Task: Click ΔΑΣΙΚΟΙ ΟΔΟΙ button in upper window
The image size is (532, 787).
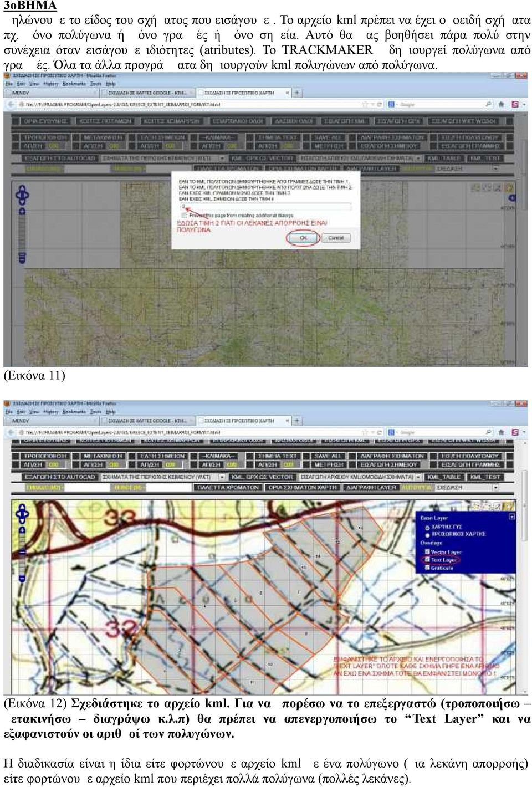Action: [294, 121]
